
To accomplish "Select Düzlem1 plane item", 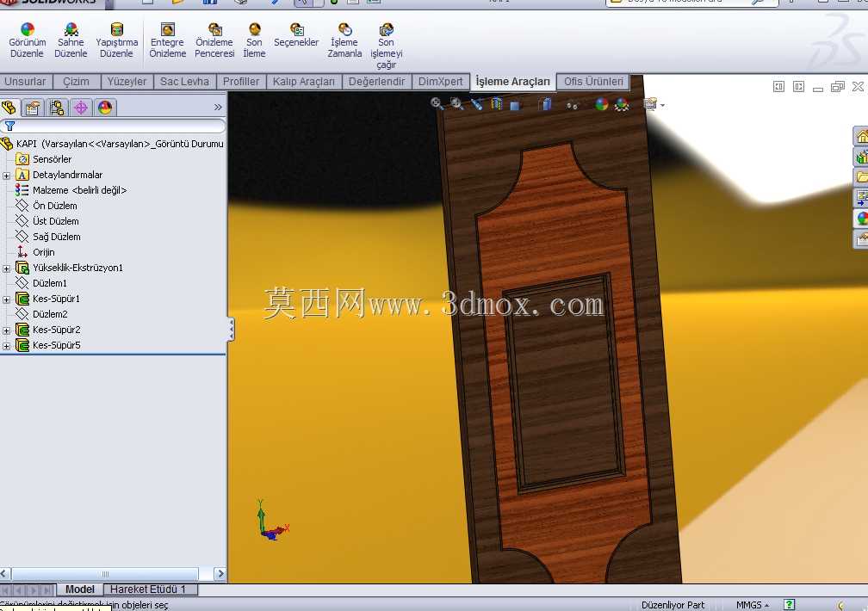I will point(50,283).
